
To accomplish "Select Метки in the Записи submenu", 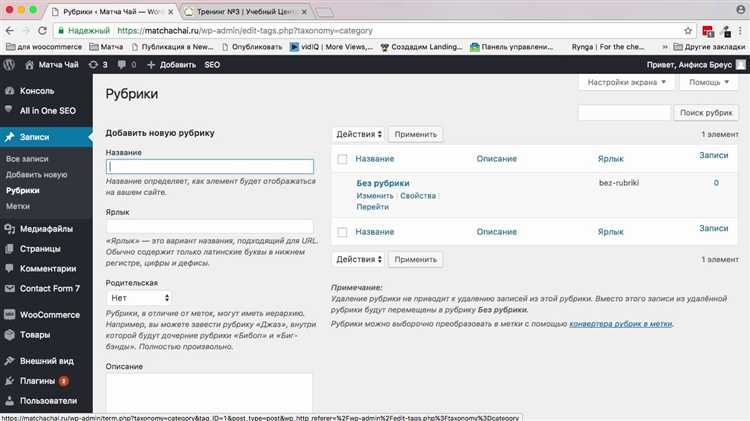I will [18, 205].
